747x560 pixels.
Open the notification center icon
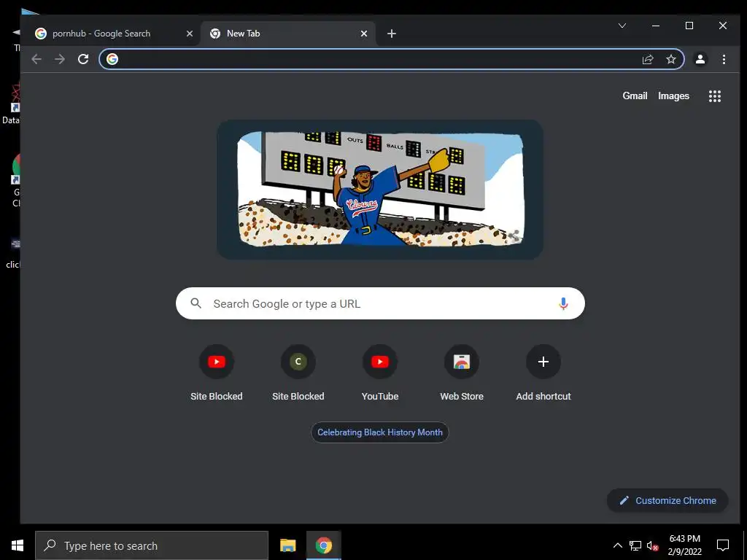point(723,545)
